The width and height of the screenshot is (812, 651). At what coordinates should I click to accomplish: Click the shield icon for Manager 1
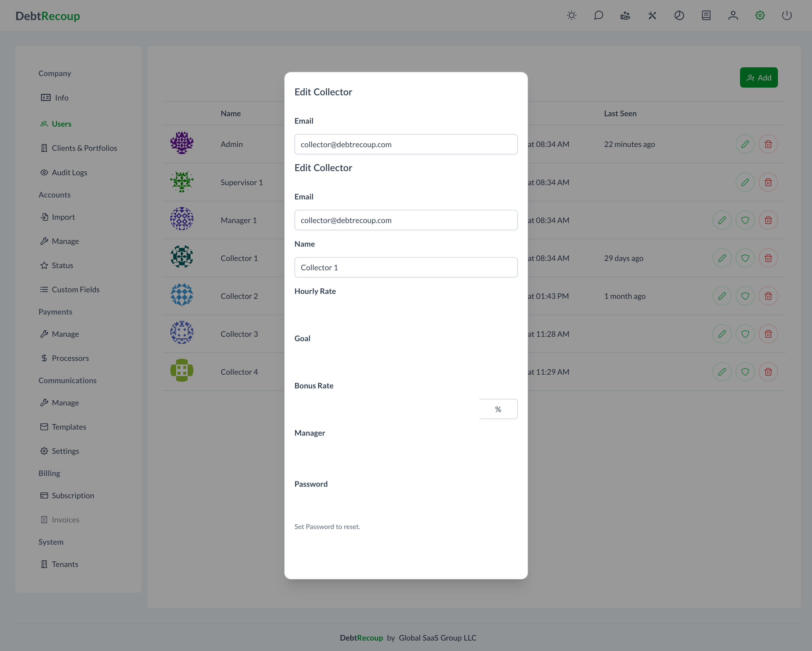[x=745, y=220]
